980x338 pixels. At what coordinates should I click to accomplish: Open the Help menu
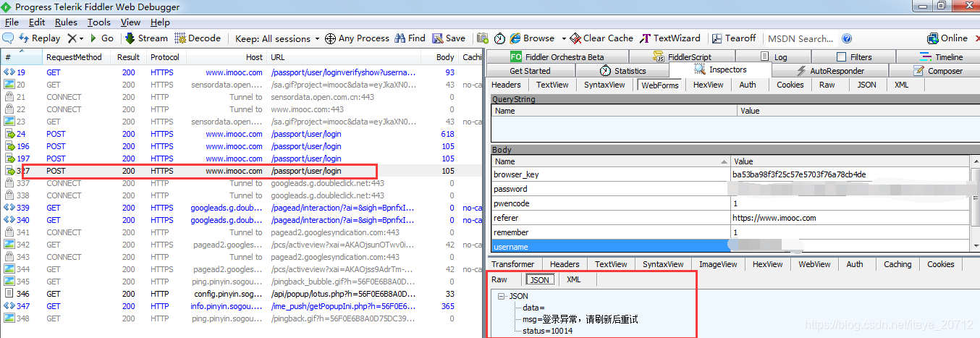160,22
